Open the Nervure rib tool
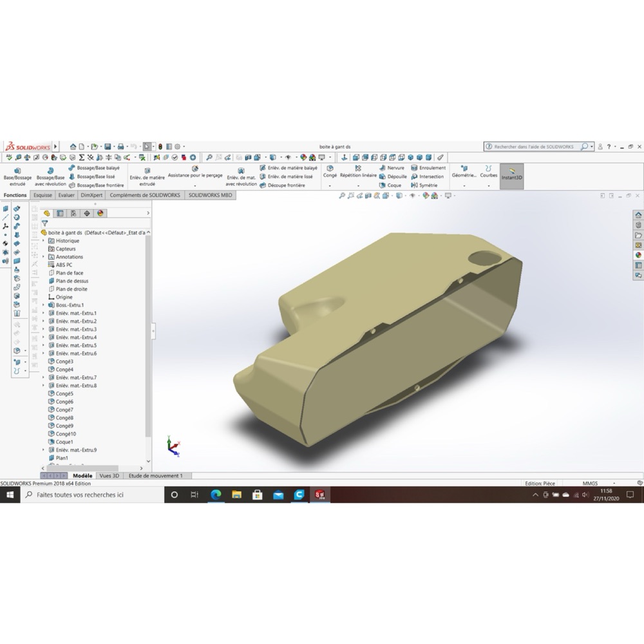The height and width of the screenshot is (644, 644). [x=392, y=168]
